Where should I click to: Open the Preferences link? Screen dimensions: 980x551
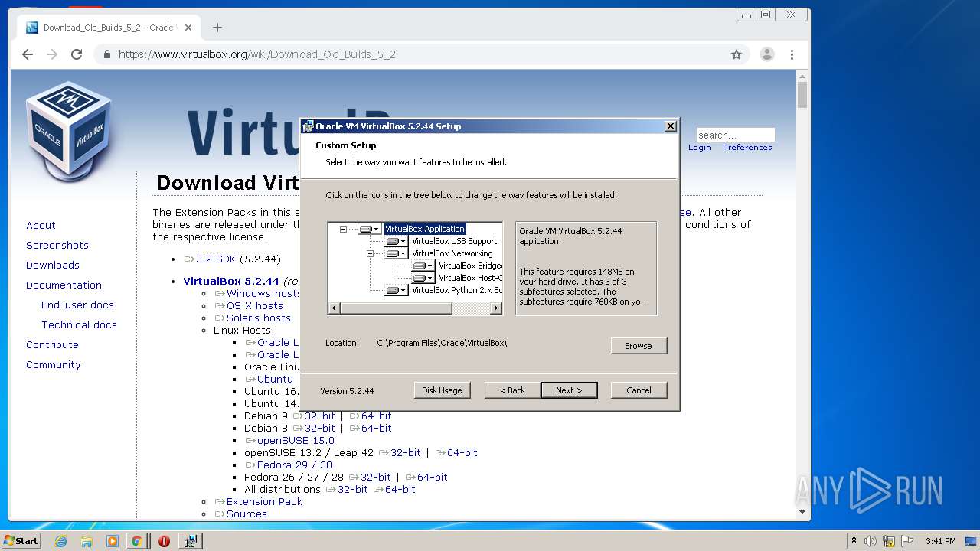[x=747, y=148]
